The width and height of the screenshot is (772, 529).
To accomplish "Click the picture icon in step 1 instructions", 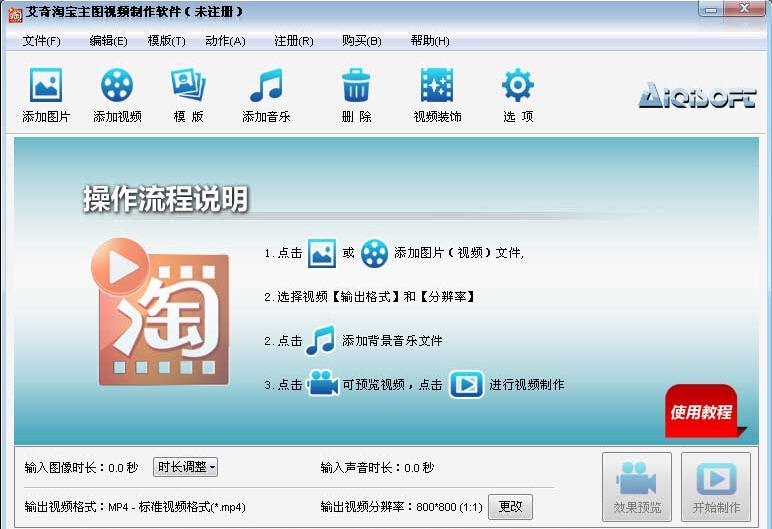I will [322, 253].
